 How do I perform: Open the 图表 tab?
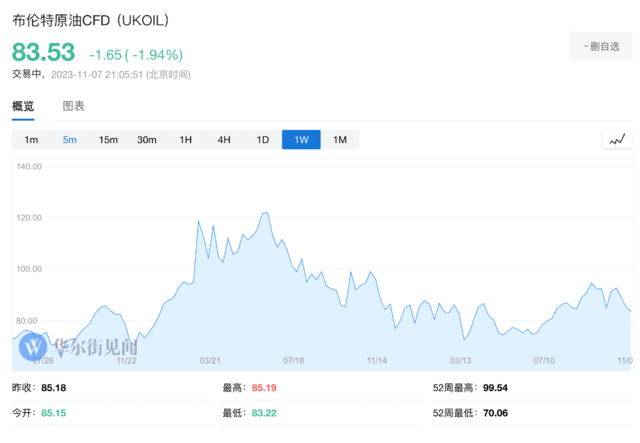tap(74, 106)
